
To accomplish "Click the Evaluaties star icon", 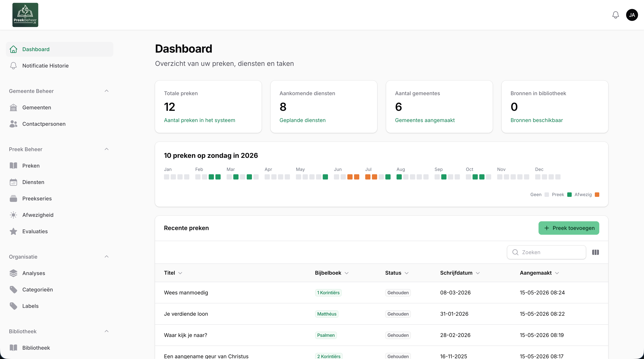I will (x=13, y=231).
